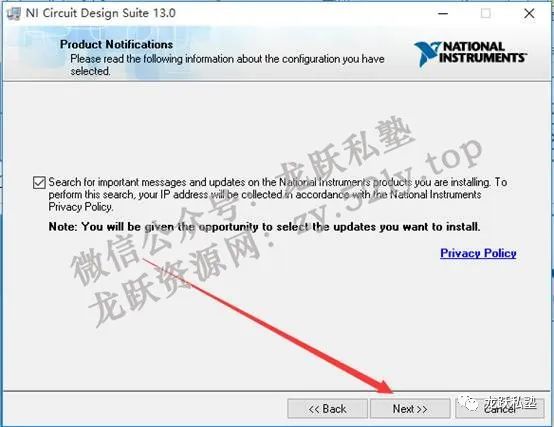Open the Privacy Policy link
554x427 pixels.
[478, 253]
